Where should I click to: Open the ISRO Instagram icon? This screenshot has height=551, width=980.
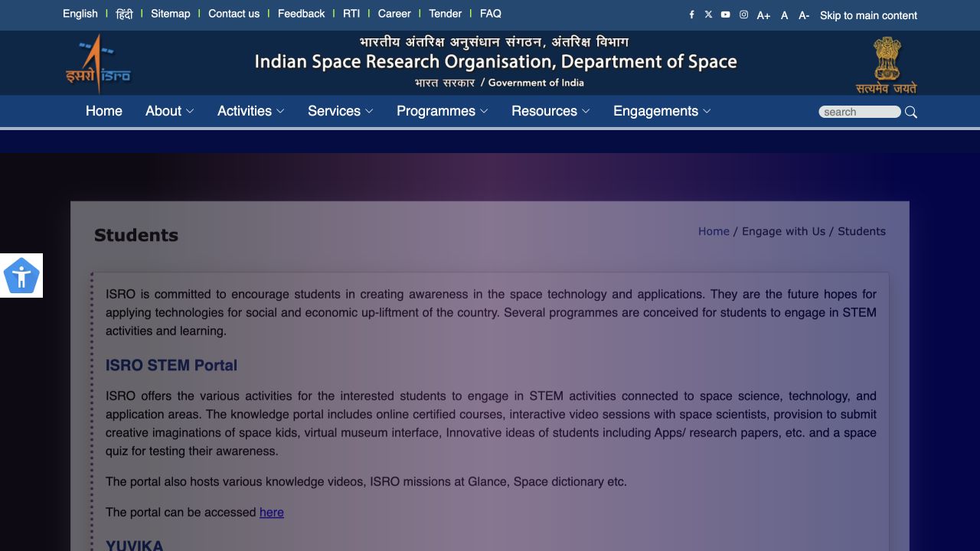tap(743, 15)
